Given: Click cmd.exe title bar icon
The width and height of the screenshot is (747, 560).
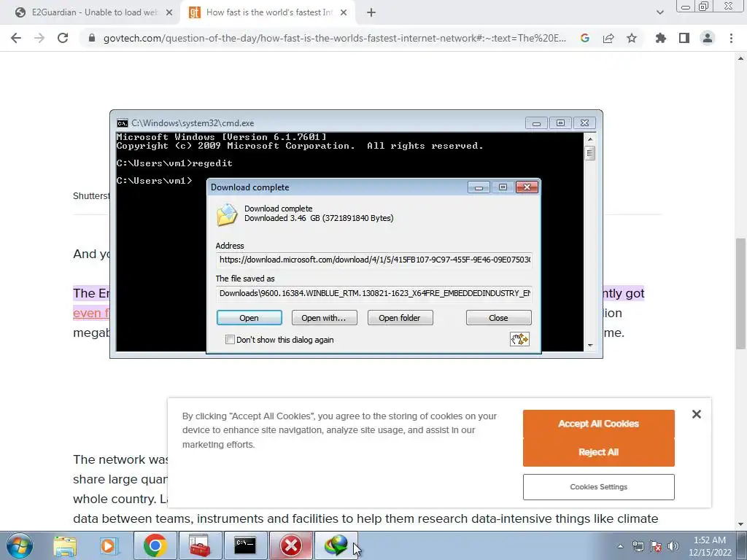Looking at the screenshot, I should pos(123,122).
